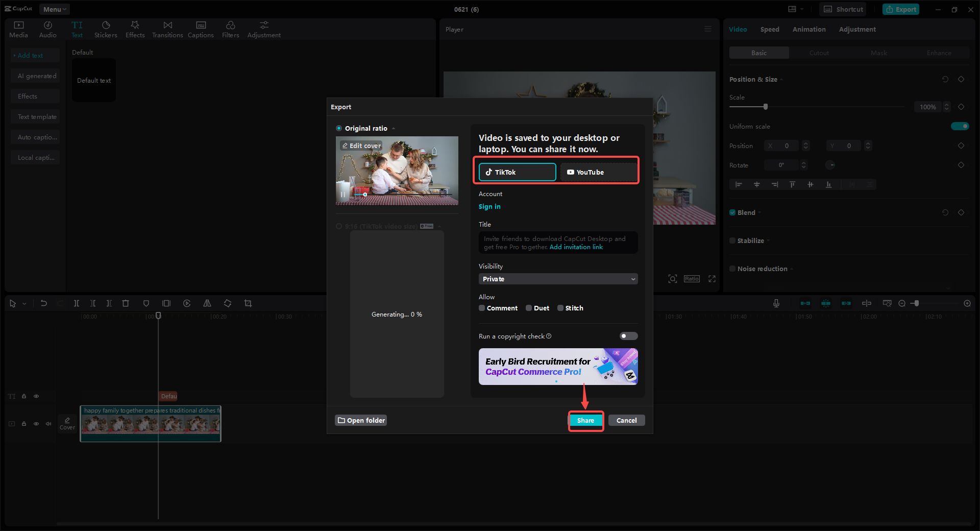980x531 pixels.
Task: Open the Transitions tab
Action: [x=167, y=30]
